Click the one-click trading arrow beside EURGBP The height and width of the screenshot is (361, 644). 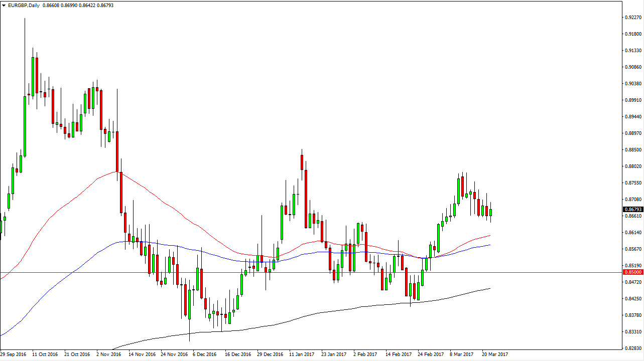(x=4, y=5)
